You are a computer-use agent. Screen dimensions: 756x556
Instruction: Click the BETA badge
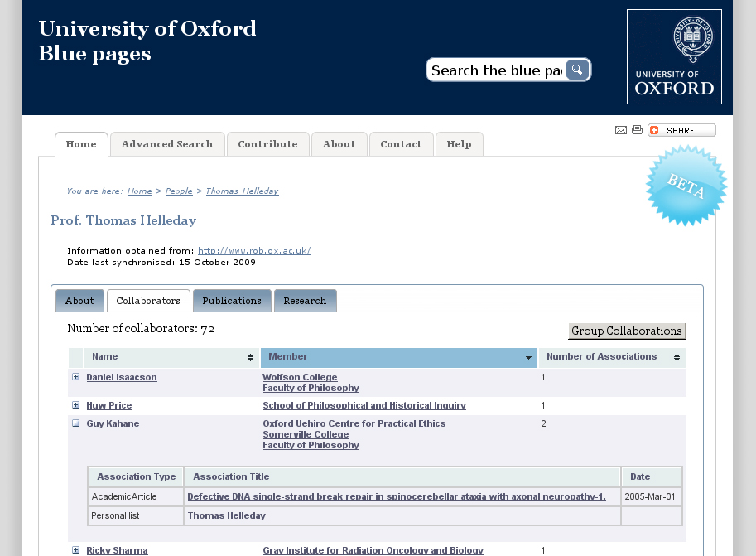point(686,186)
